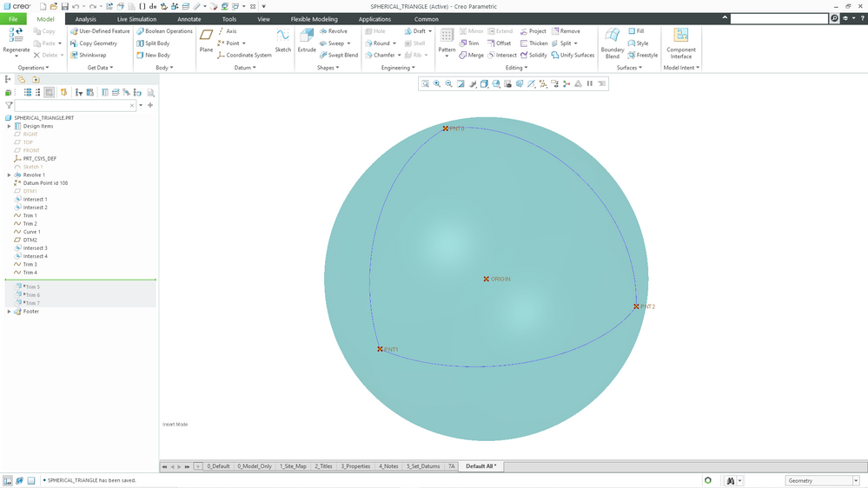Click the Unify Surfaces button

pos(573,56)
